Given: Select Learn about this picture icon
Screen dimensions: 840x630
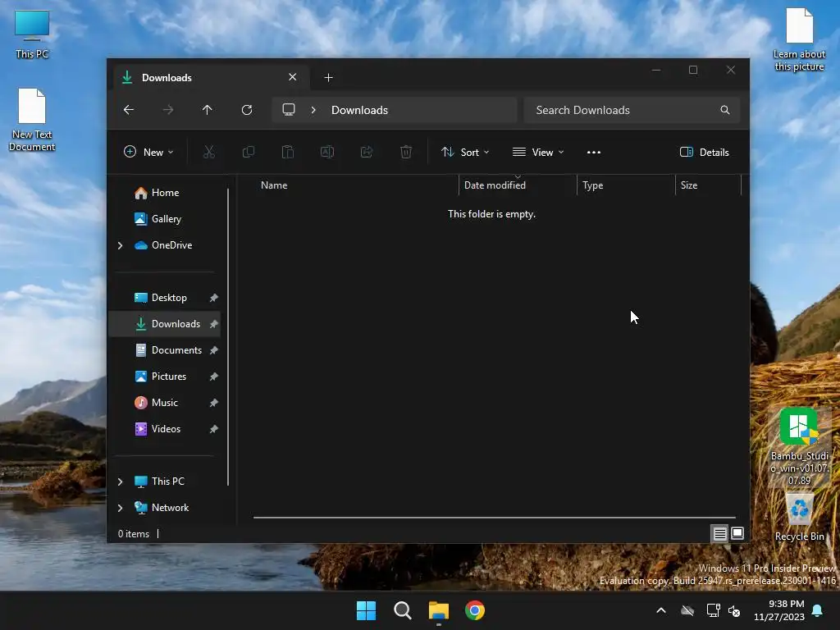Looking at the screenshot, I should coord(799,39).
